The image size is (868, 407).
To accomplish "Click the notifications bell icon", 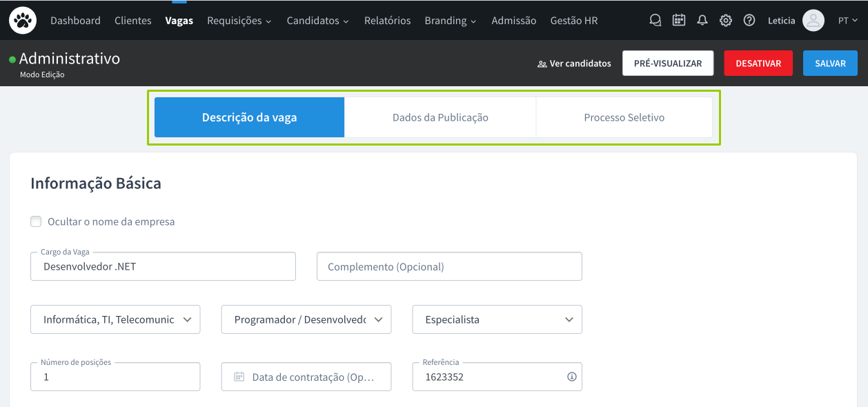I will coord(702,21).
